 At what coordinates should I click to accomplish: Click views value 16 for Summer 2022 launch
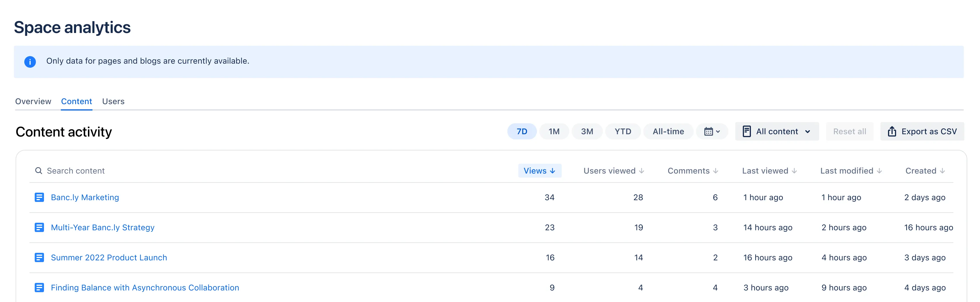(550, 257)
